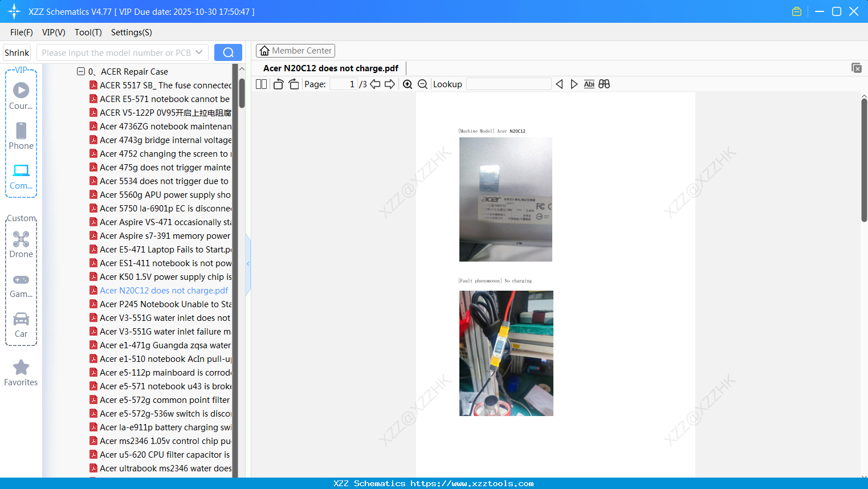Click the XZZ Schematics app logo
This screenshot has width=868, height=489.
(x=14, y=11)
